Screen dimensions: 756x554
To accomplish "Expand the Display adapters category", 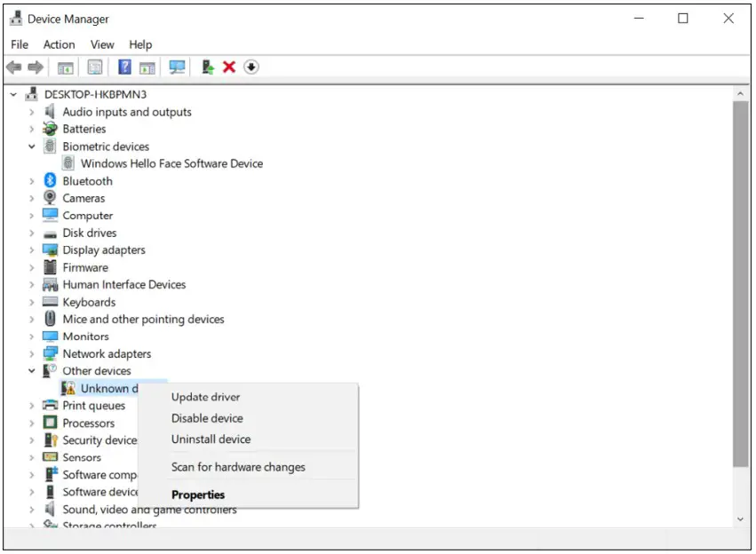I will tap(32, 249).
